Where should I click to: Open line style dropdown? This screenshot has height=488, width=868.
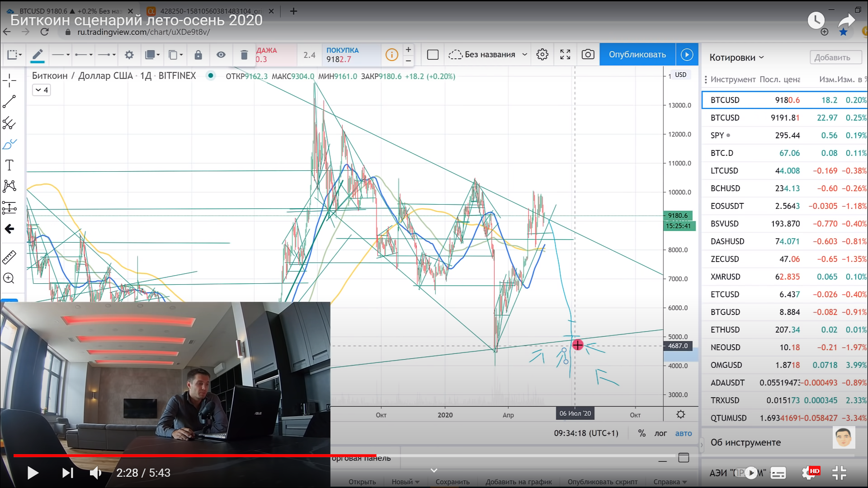(x=61, y=55)
